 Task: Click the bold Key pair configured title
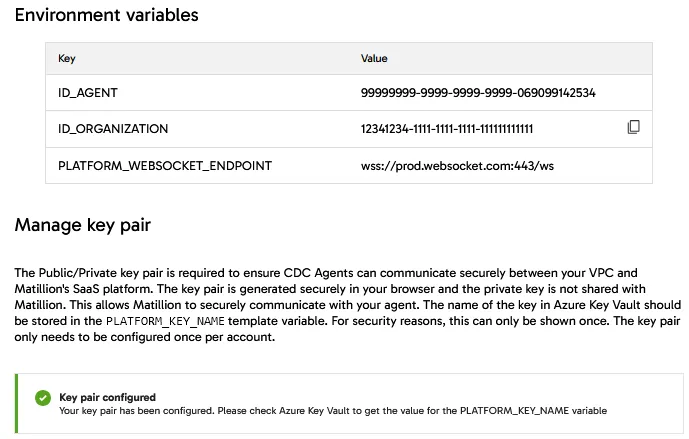coord(107,397)
